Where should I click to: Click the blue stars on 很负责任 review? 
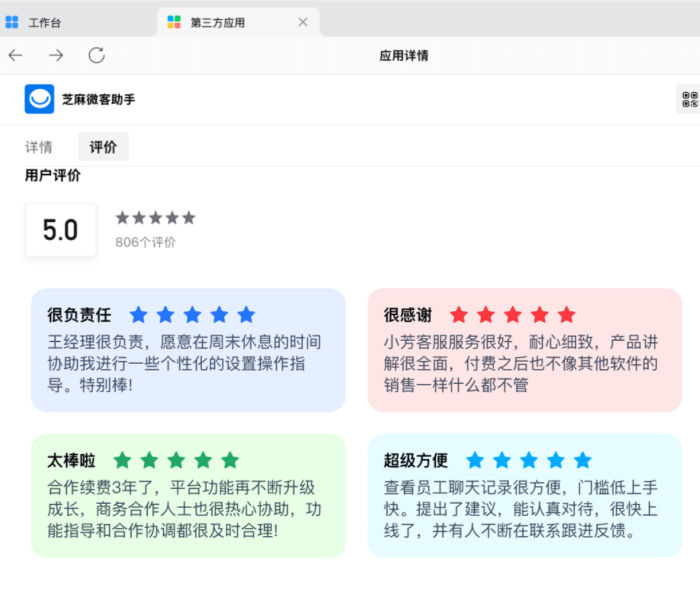point(193,315)
